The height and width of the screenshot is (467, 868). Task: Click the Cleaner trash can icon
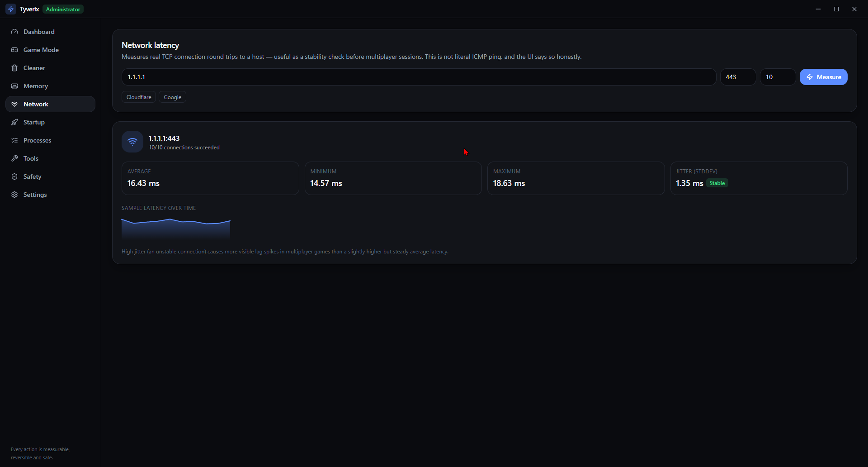click(x=14, y=68)
